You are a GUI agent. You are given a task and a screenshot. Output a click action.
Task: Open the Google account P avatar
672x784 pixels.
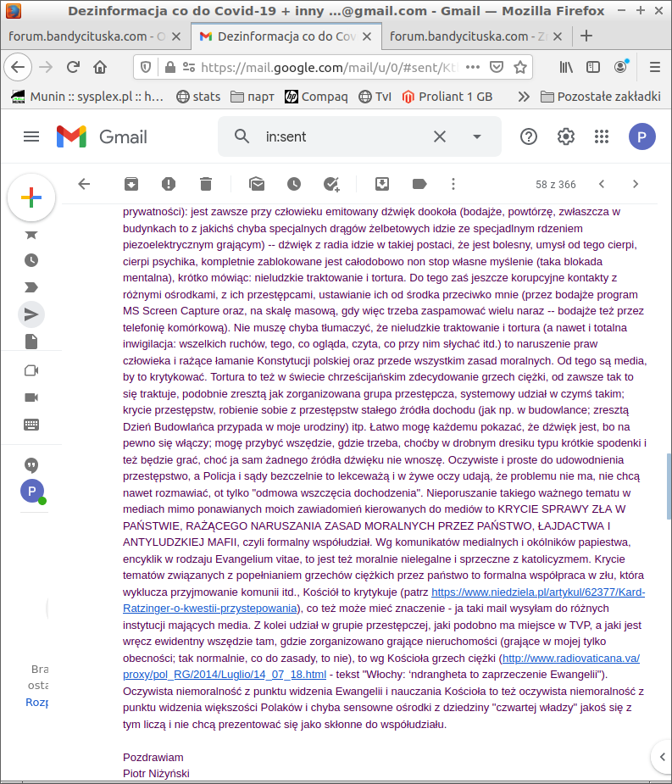(x=642, y=136)
